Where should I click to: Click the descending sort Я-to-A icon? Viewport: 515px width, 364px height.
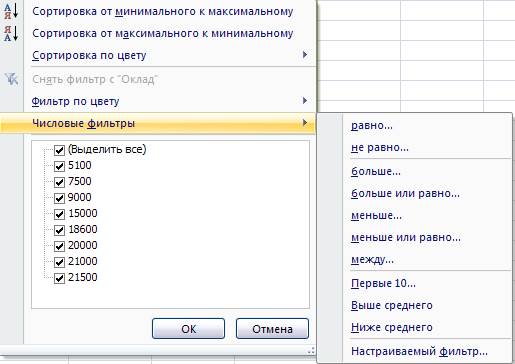(x=11, y=33)
